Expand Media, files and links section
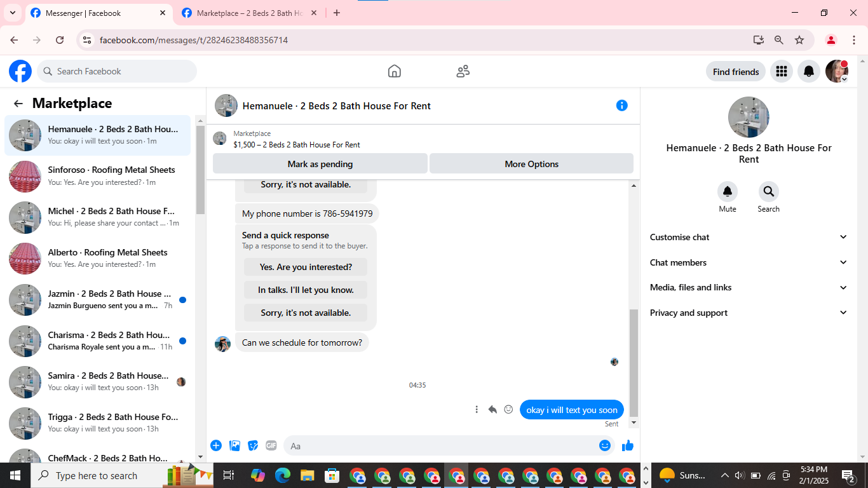Viewport: 868px width, 488px height. click(x=749, y=287)
